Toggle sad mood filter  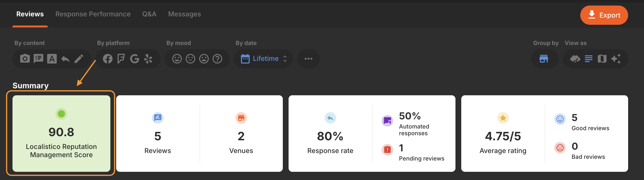click(204, 59)
